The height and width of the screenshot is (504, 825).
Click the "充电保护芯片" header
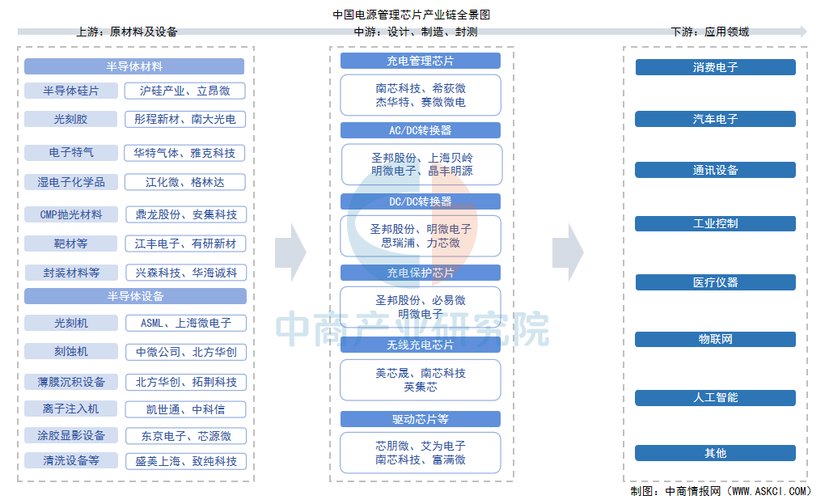(x=421, y=273)
